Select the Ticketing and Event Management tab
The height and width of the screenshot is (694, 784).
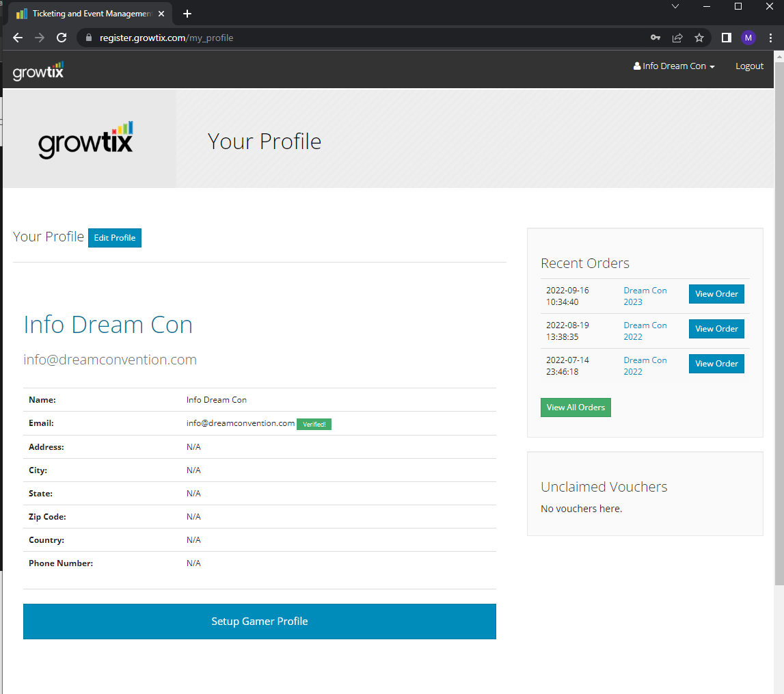pos(85,14)
